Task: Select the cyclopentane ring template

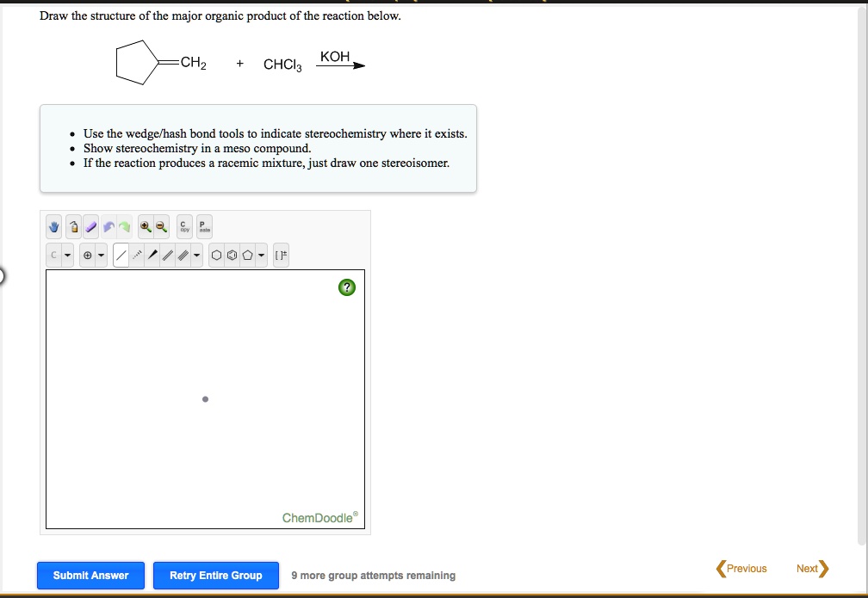Action: pos(246,255)
